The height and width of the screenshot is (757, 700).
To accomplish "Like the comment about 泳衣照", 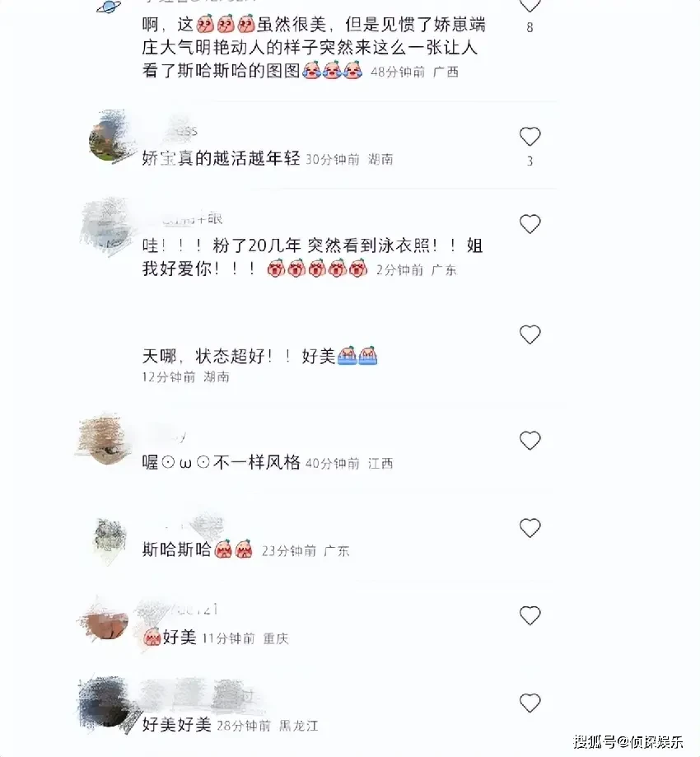I will pos(530,224).
